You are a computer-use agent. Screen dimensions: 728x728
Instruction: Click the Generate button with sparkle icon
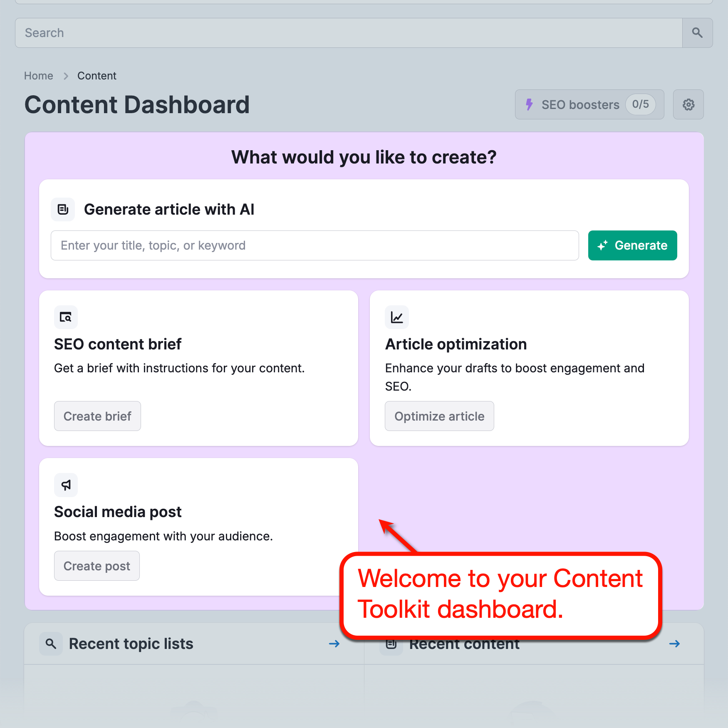(x=632, y=245)
